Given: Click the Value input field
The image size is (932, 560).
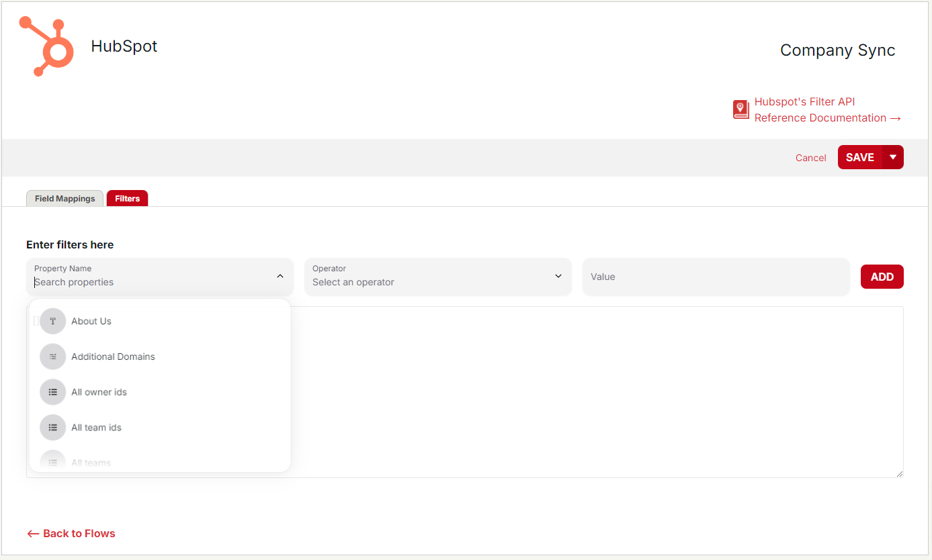Looking at the screenshot, I should [716, 277].
